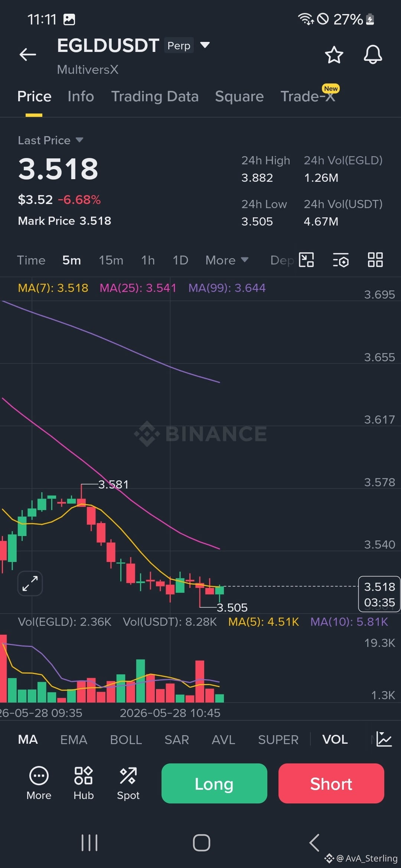Tap the red Short button

(x=331, y=783)
